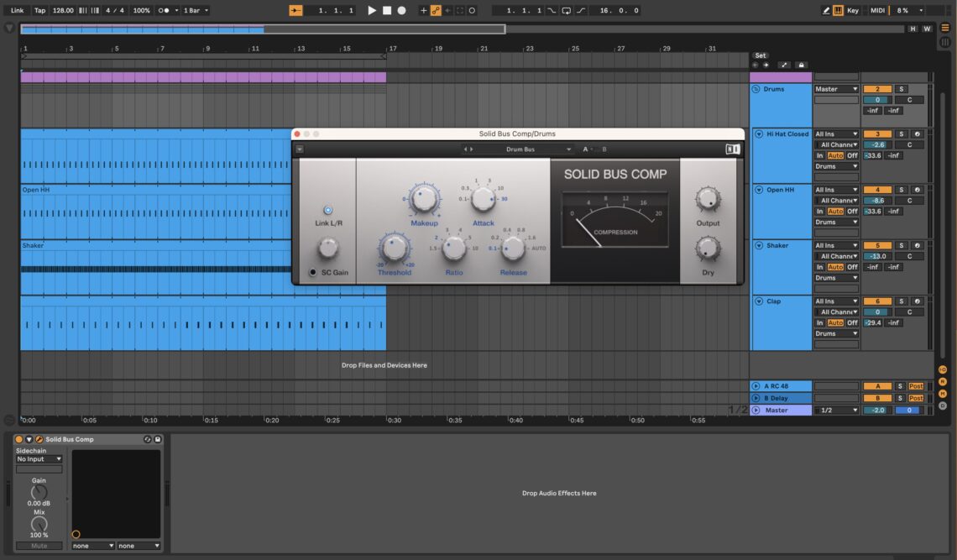This screenshot has width=957, height=560.
Task: Set Hi Hat Closed monitor to Auto
Action: (835, 155)
